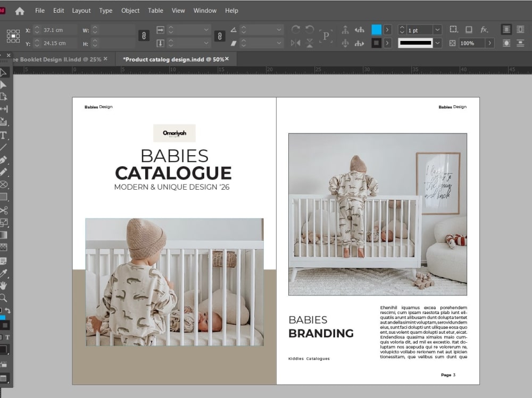Open the Type menu
Image resolution: width=532 pixels, height=398 pixels.
pyautogui.click(x=105, y=11)
